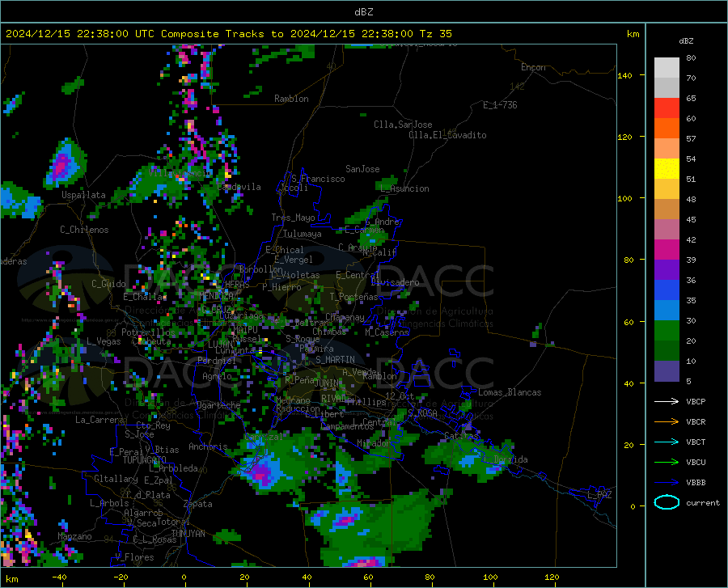Click the 'Tres_Mayo' map label

293,218
